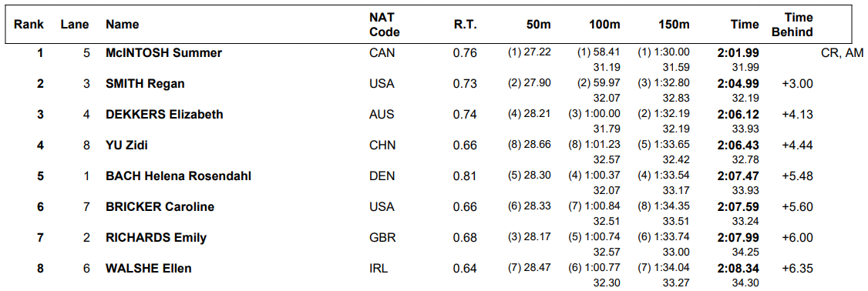Select SMITH Regan's name

[145, 84]
